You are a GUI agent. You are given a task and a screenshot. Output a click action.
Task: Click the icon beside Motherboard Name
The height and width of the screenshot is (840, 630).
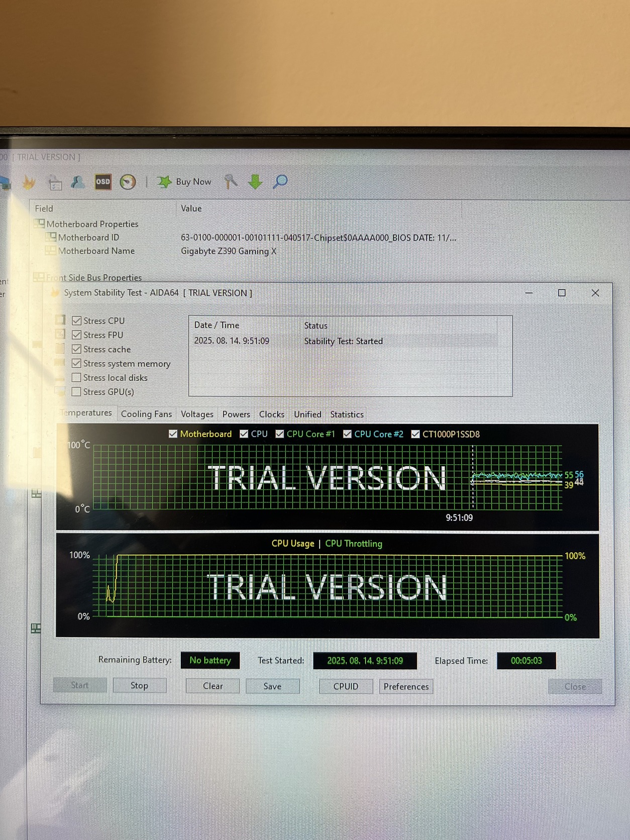[51, 250]
